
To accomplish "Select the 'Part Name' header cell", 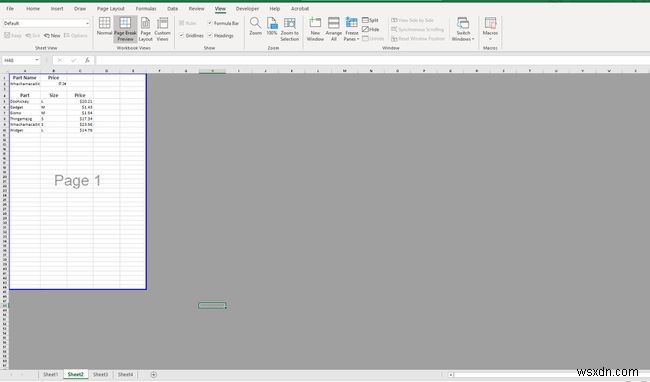I will pyautogui.click(x=25, y=77).
